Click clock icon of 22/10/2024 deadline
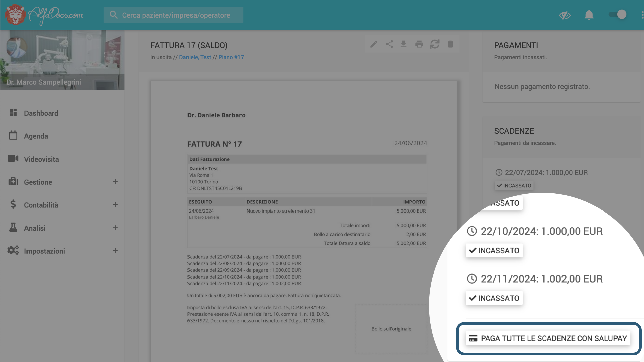The width and height of the screenshot is (644, 362). click(x=472, y=231)
